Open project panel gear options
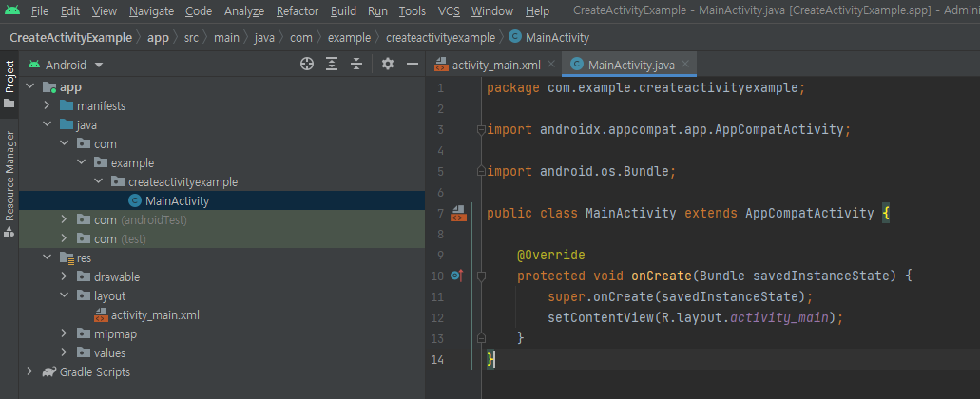980x399 pixels. [x=388, y=64]
